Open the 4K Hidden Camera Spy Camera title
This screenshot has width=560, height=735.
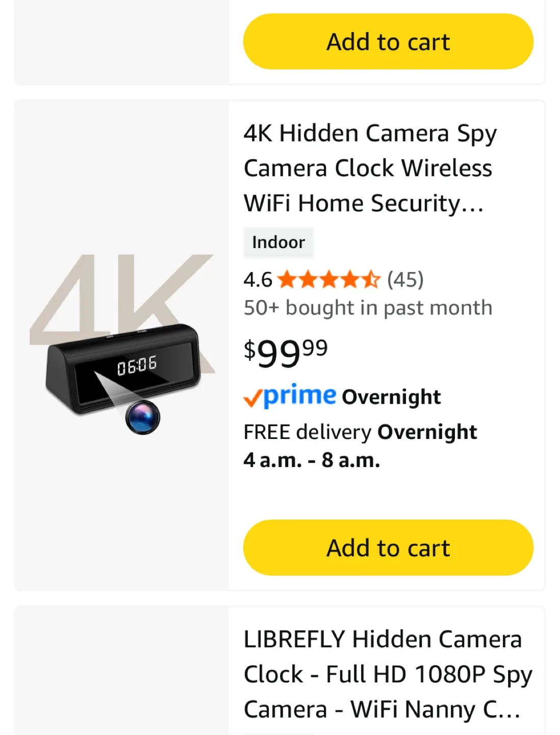click(370, 168)
